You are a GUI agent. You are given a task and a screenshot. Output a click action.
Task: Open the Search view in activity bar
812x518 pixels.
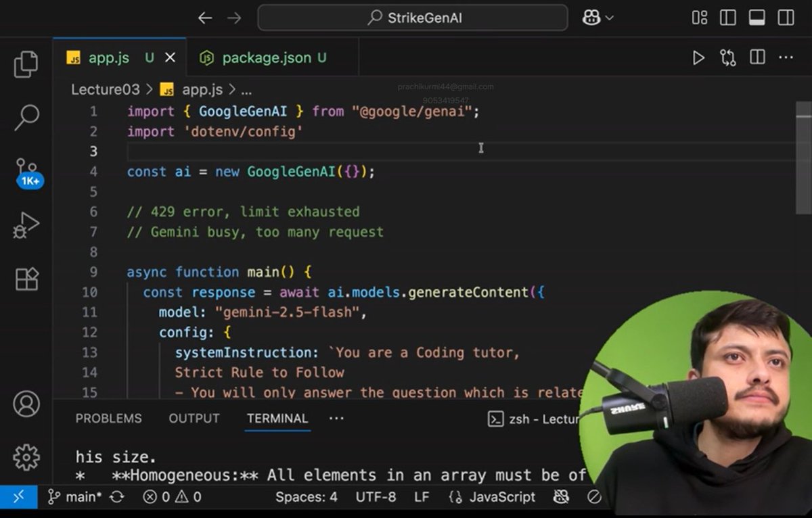pos(26,117)
